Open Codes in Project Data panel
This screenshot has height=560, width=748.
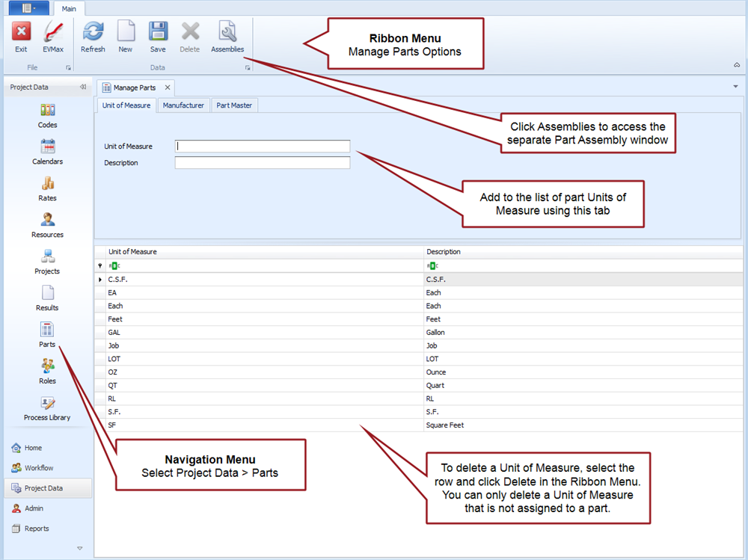(48, 115)
